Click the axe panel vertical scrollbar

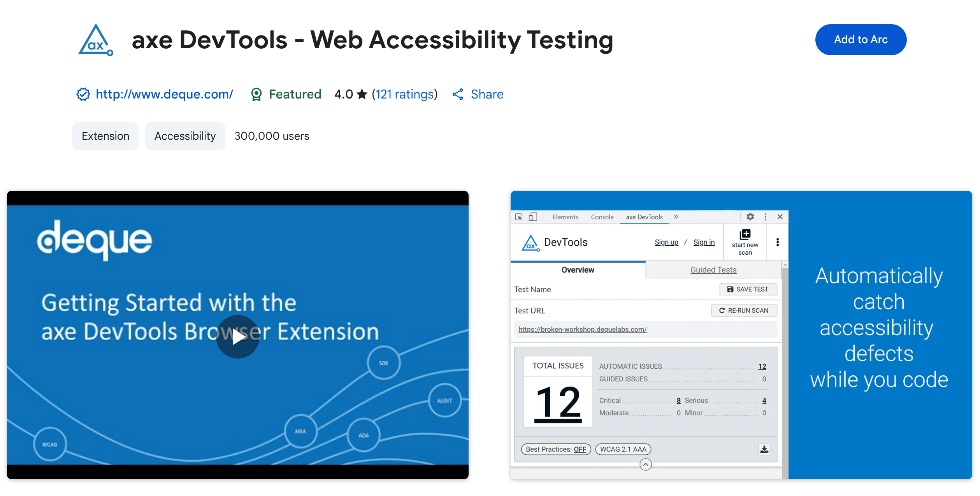click(x=785, y=370)
